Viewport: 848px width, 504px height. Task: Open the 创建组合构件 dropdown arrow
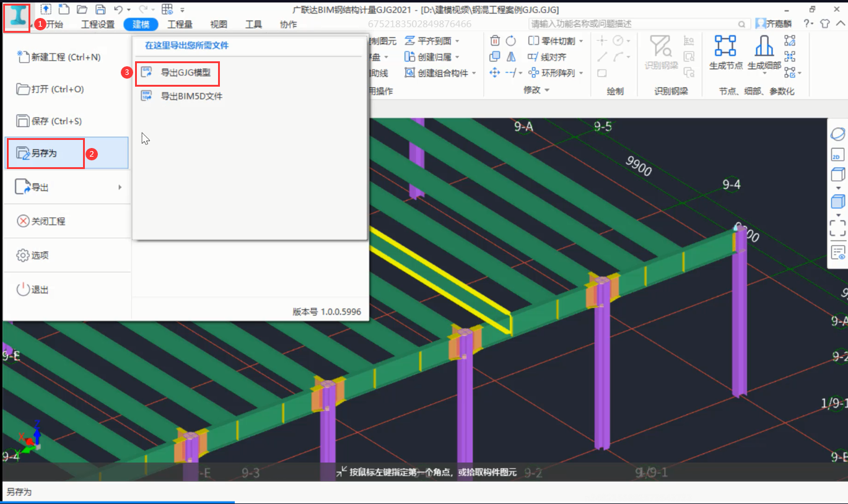tap(474, 74)
